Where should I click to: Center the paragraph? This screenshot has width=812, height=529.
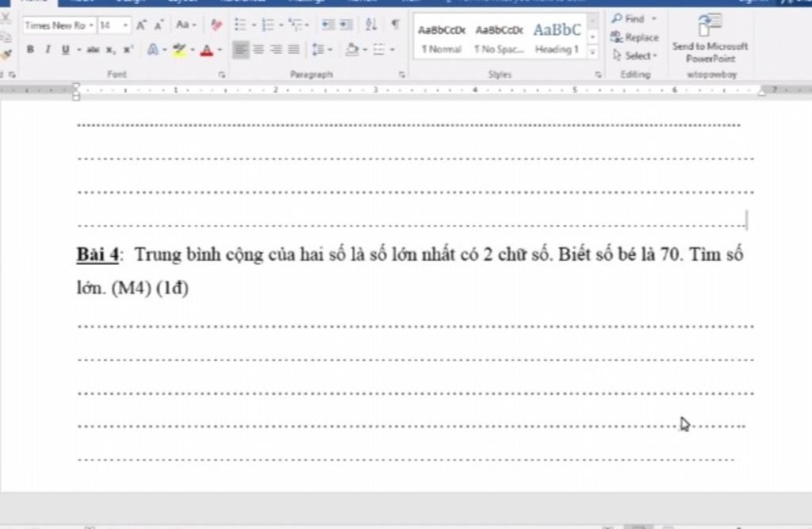pos(259,50)
